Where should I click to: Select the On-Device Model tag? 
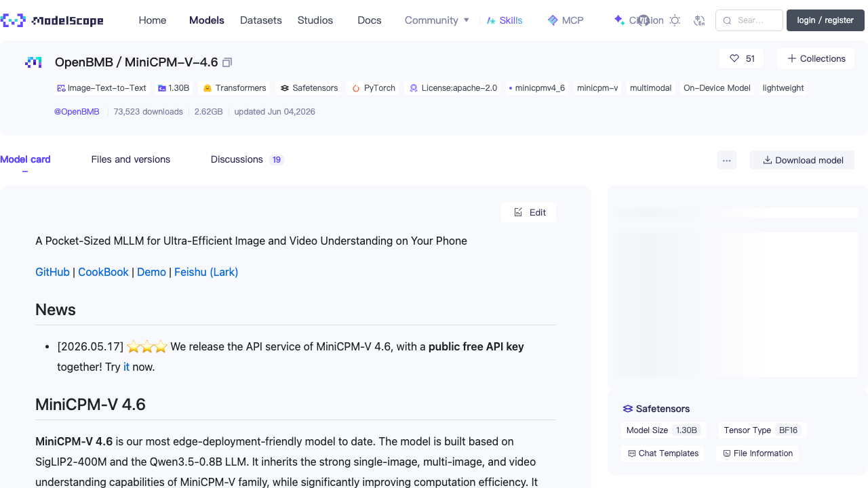717,88
